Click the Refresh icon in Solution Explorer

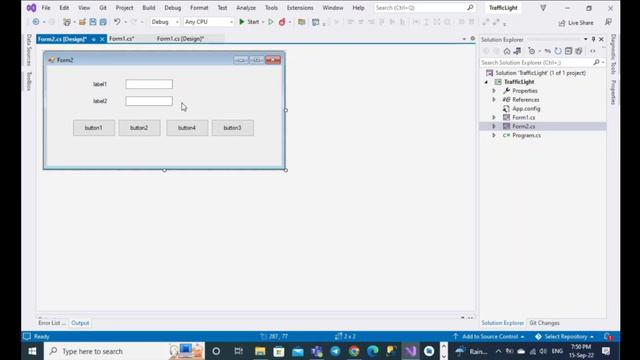click(558, 51)
